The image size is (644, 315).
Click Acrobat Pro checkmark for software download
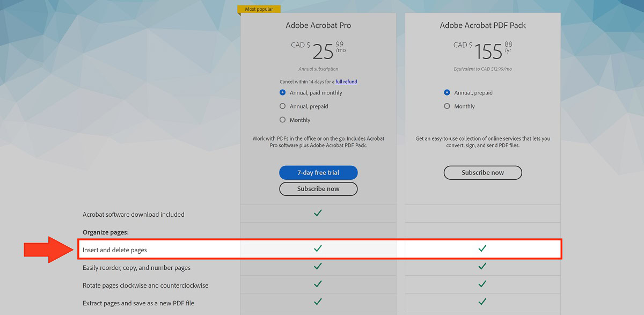318,213
